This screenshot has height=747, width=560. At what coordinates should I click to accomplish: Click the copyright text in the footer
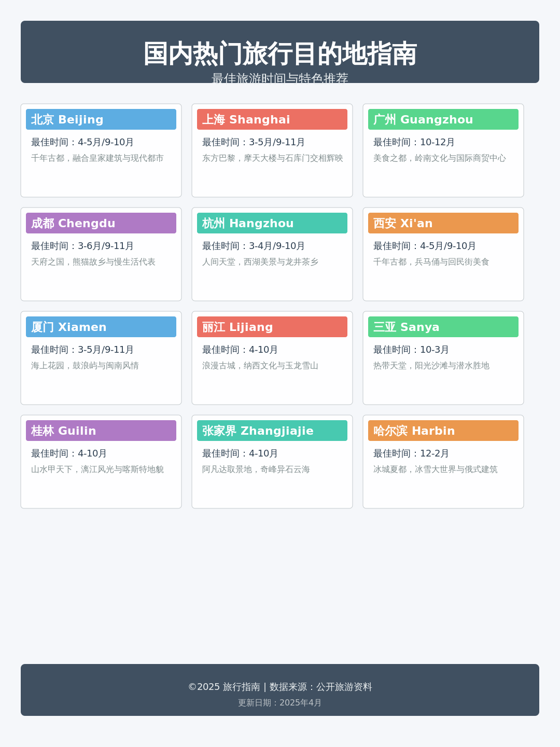pyautogui.click(x=280, y=686)
